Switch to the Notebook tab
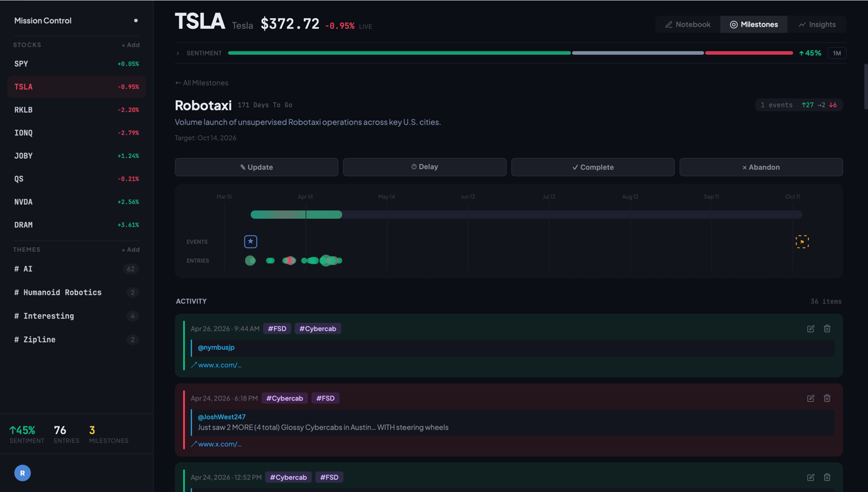Image resolution: width=868 pixels, height=492 pixels. point(688,24)
